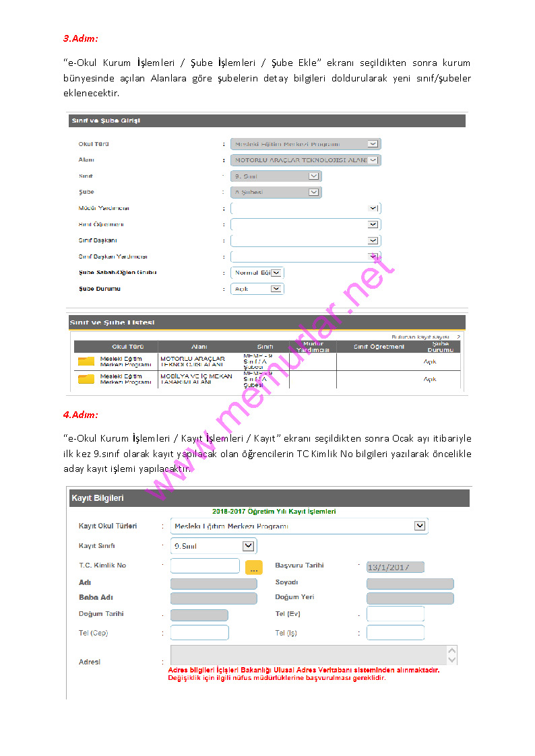
Task: Click the Baba Adı field
Action: click(214, 598)
